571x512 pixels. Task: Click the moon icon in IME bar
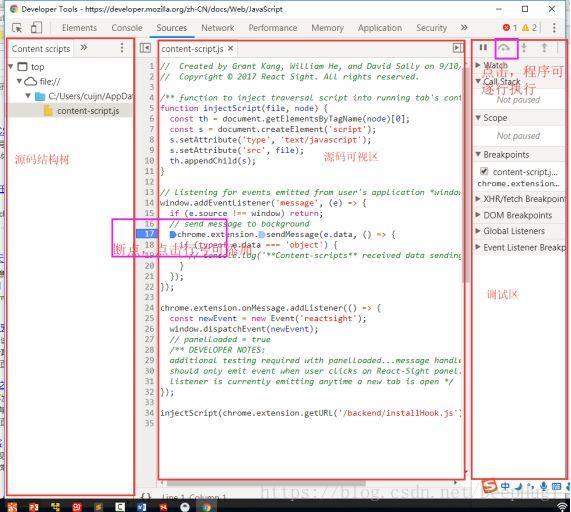(x=519, y=486)
